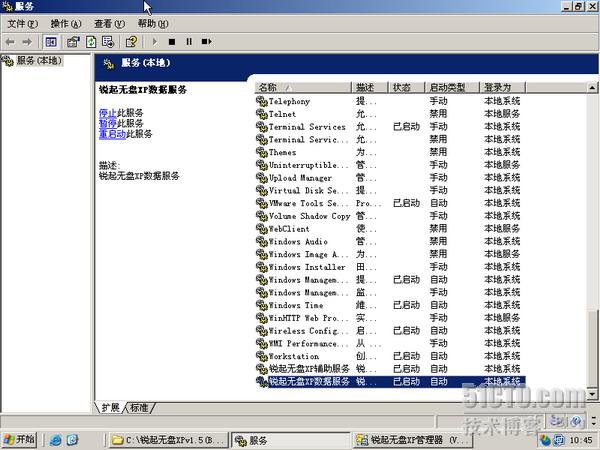The image size is (600, 450).
Task: Sort by the 状态 column header
Action: pos(407,87)
